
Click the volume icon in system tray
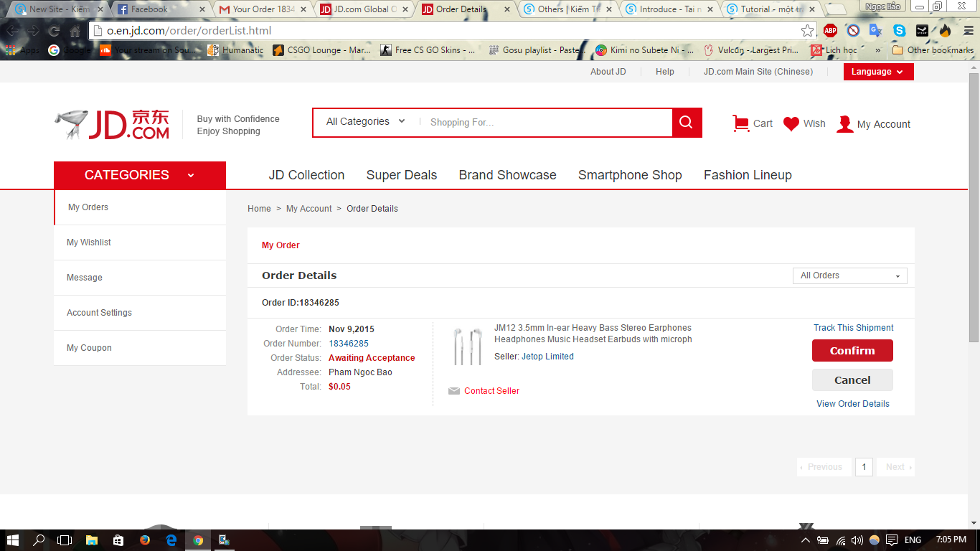(857, 540)
